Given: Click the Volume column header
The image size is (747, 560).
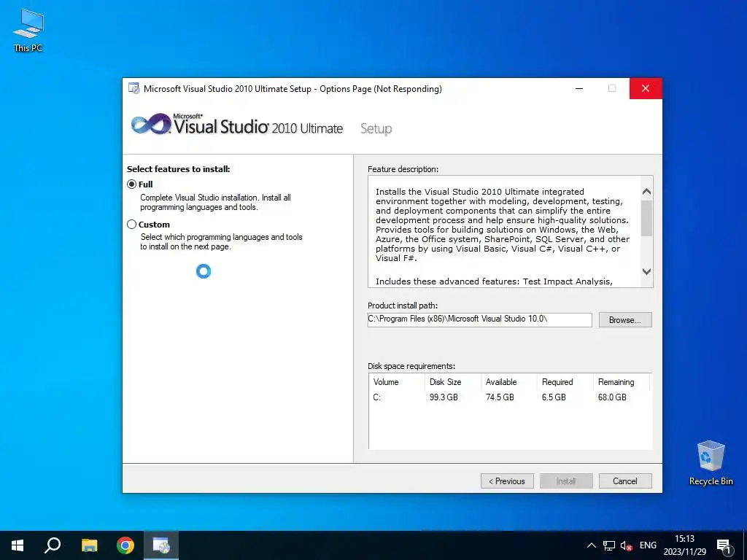Looking at the screenshot, I should (x=396, y=382).
